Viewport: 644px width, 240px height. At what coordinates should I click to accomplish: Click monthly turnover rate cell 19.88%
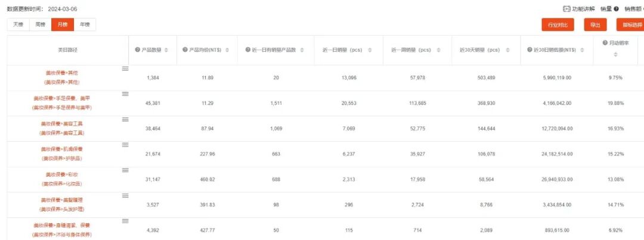click(615, 103)
